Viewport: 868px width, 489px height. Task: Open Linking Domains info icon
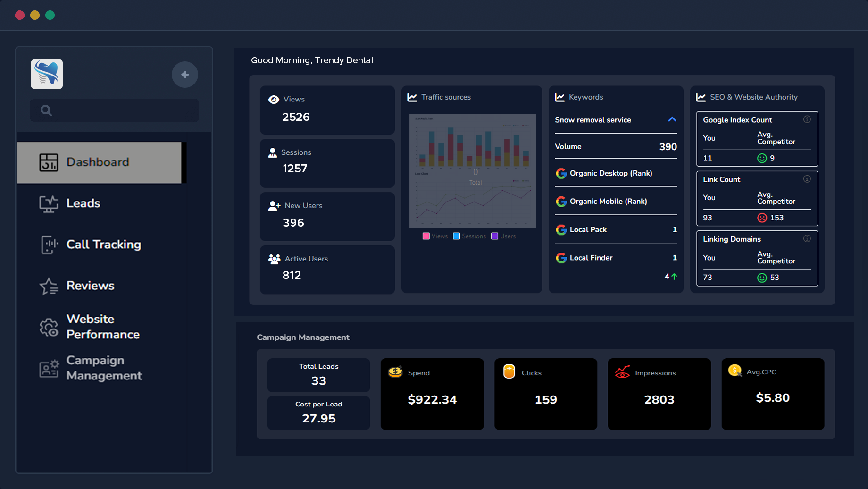(x=807, y=238)
